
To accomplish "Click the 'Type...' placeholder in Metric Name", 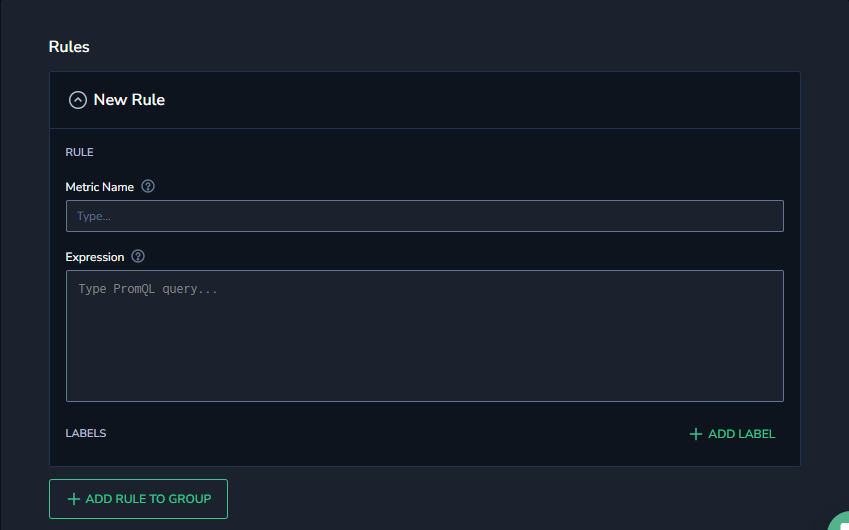I will pyautogui.click(x=94, y=216).
